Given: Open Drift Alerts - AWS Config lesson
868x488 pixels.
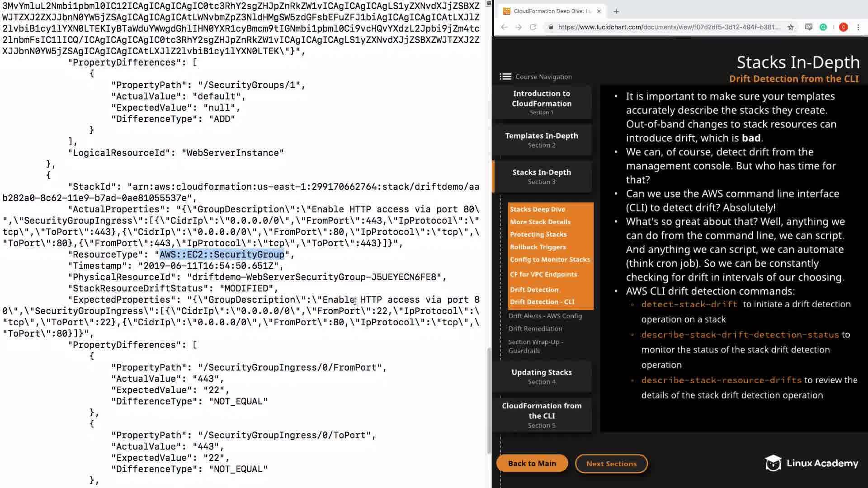Looking at the screenshot, I should click(545, 316).
